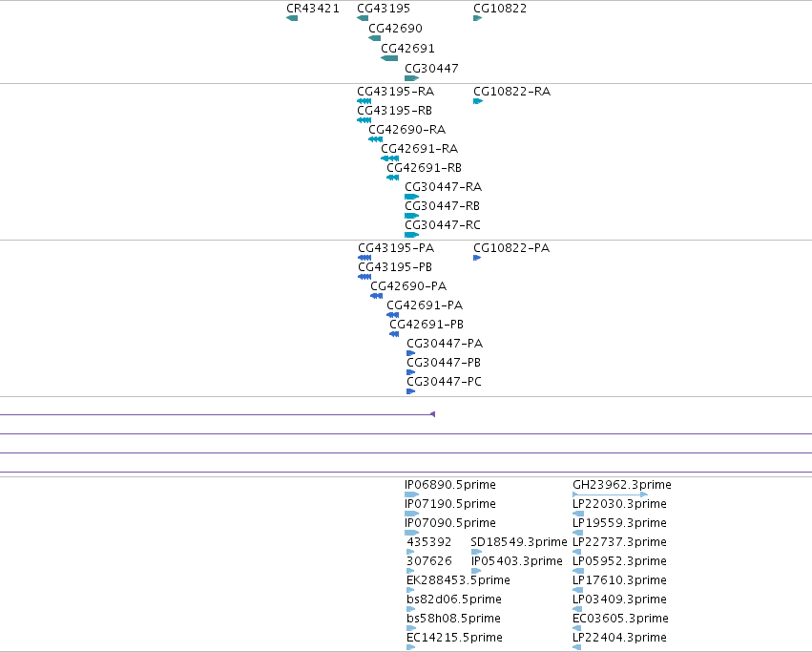812x652 pixels.
Task: Click the LP19559.3prime EST label
Action: [x=619, y=523]
